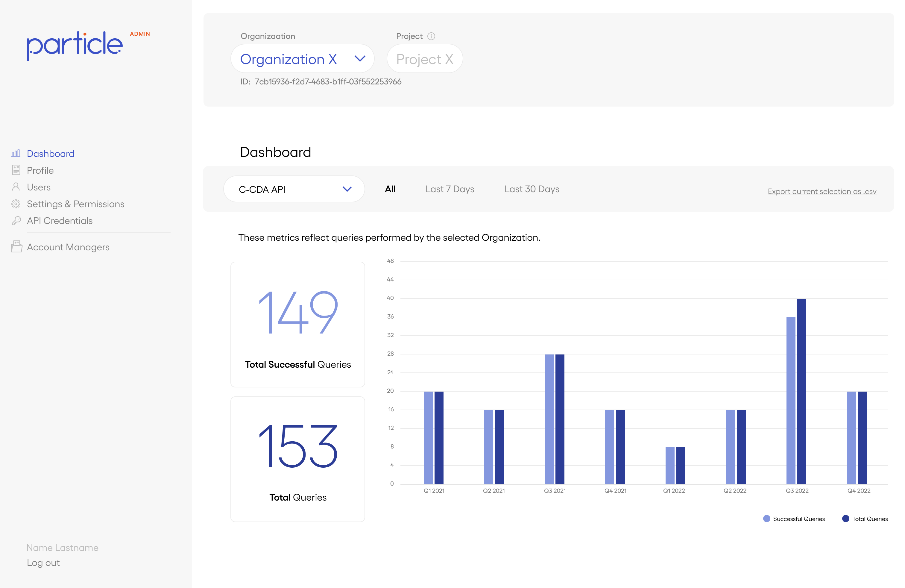Open Settings & Permissions menu item
Image resolution: width=905 pixels, height=588 pixels.
coord(75,204)
